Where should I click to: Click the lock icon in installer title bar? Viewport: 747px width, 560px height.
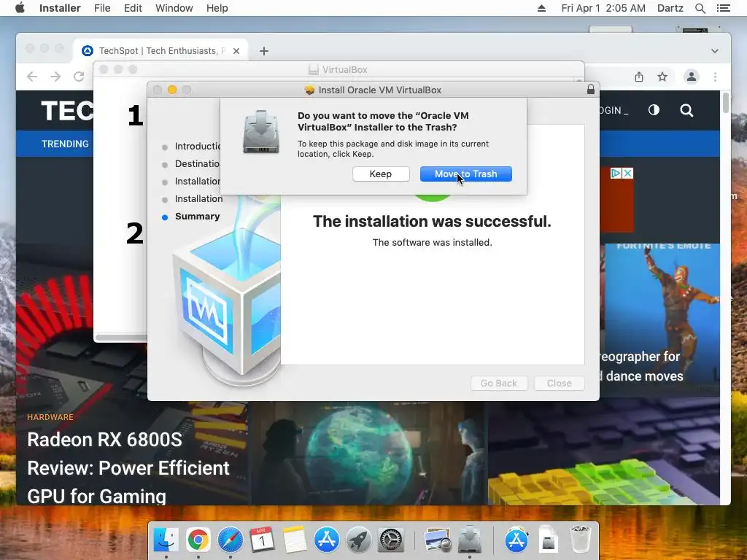pyautogui.click(x=591, y=90)
